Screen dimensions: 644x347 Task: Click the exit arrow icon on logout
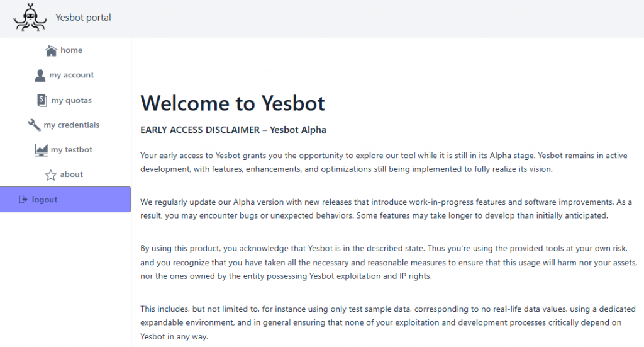[23, 200]
